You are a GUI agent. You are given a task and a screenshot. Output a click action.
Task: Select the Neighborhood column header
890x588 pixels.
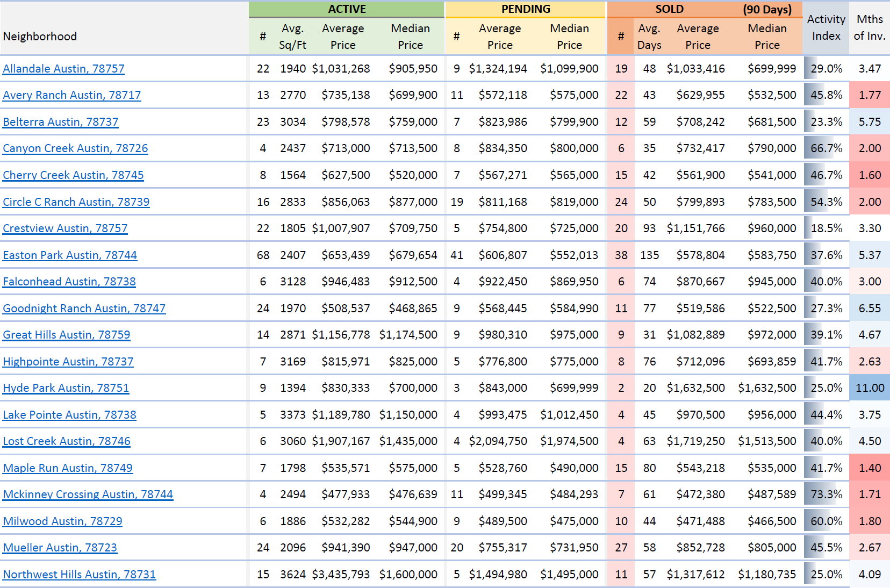click(x=40, y=37)
